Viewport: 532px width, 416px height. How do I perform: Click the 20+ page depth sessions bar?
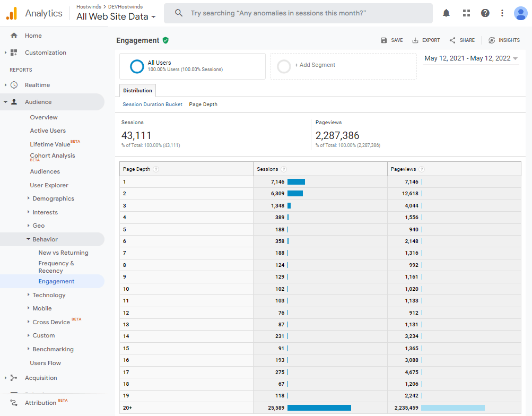(x=319, y=408)
